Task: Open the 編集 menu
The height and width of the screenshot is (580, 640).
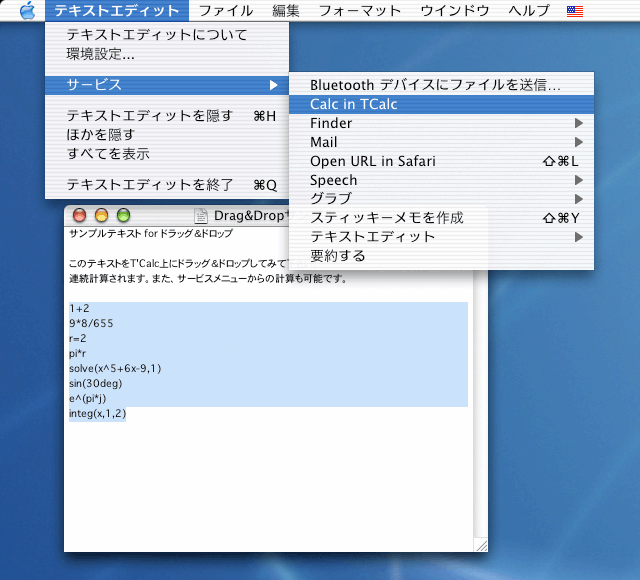Action: [286, 11]
